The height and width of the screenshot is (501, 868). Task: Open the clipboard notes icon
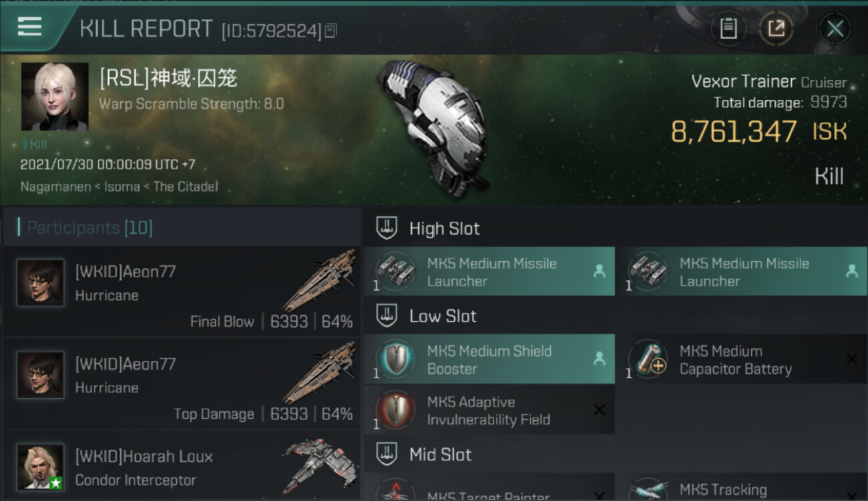point(728,29)
